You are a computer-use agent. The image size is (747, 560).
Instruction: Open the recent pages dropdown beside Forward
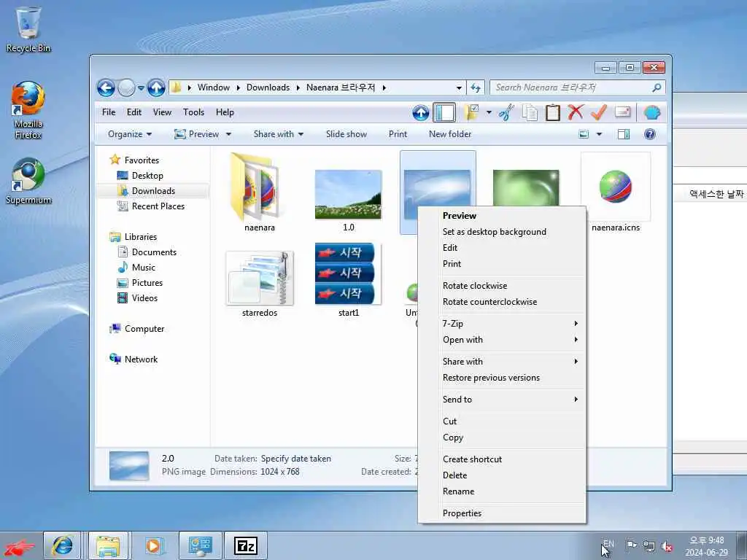coord(141,88)
